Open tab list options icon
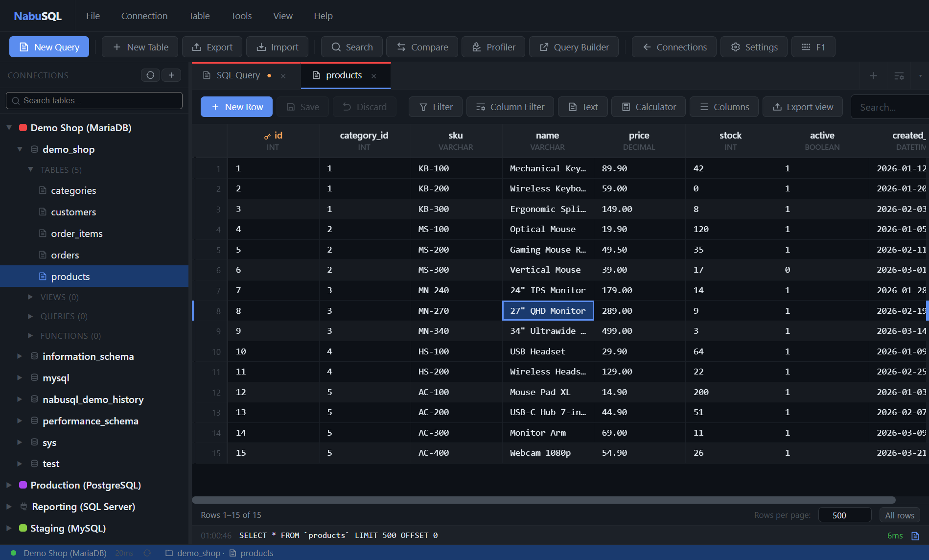 (899, 76)
